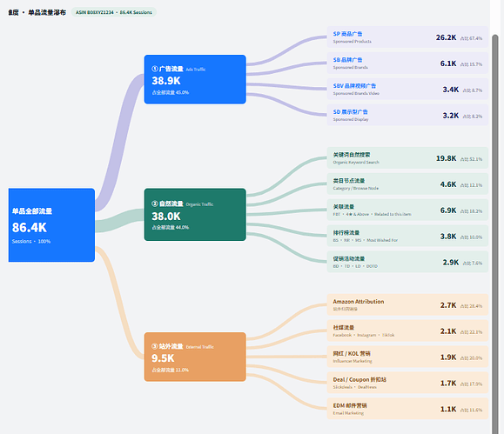Screen dimensions: 504x434
Task: Select the 站外流量 9.5K node
Action: coord(195,357)
